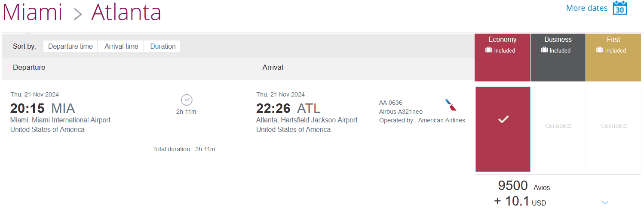The image size is (644, 209).
Task: Click the luggage icon under Economy
Action: (489, 50)
